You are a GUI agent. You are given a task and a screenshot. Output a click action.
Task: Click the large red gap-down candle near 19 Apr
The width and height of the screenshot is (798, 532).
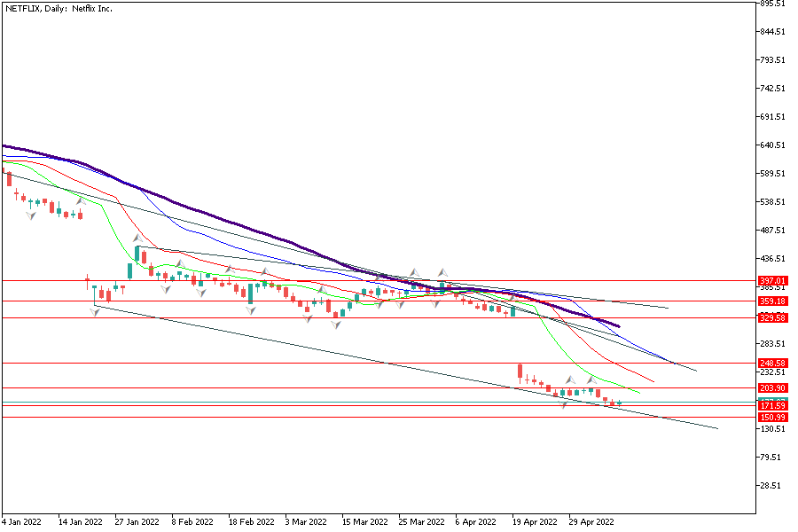click(x=520, y=372)
